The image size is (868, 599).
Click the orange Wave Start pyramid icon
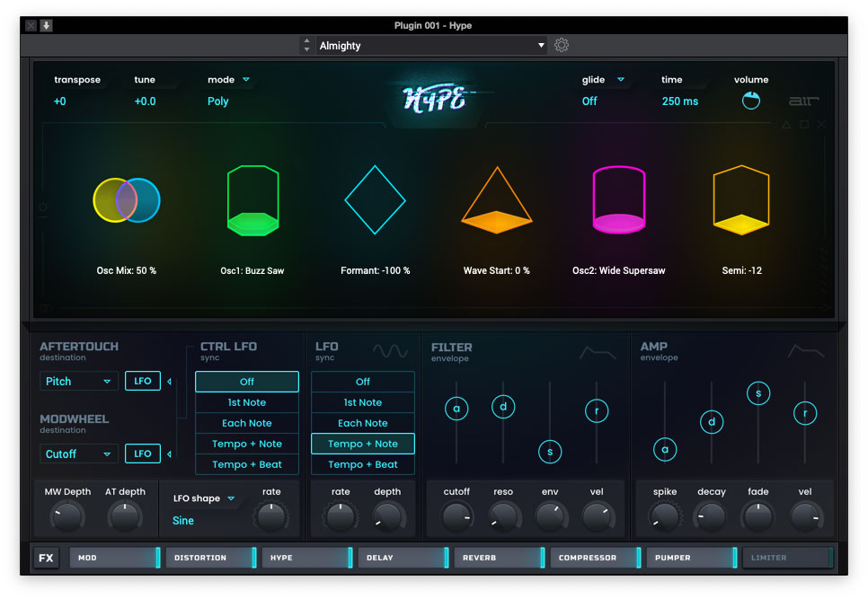pos(496,201)
